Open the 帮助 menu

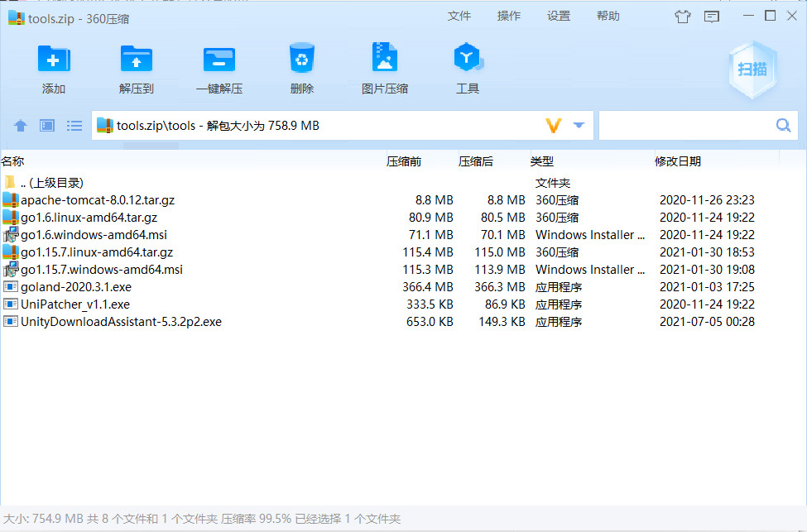point(608,16)
